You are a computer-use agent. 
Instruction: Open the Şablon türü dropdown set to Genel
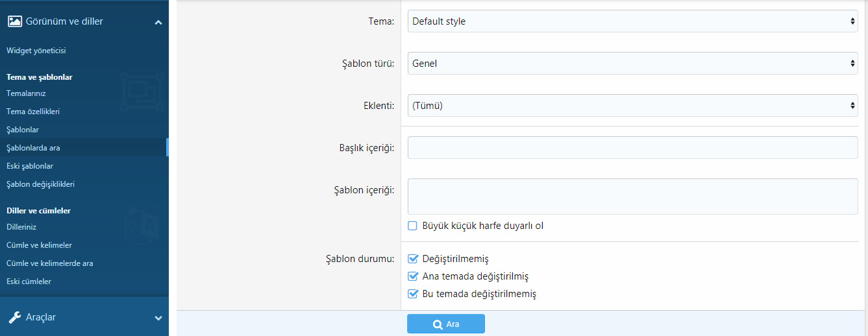point(633,64)
